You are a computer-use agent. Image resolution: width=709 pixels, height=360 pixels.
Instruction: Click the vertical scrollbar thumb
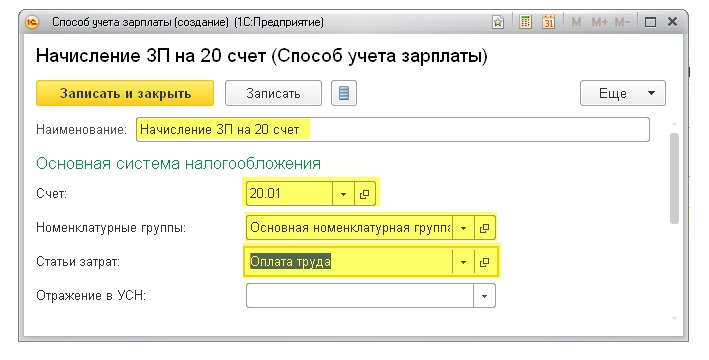pos(674,178)
